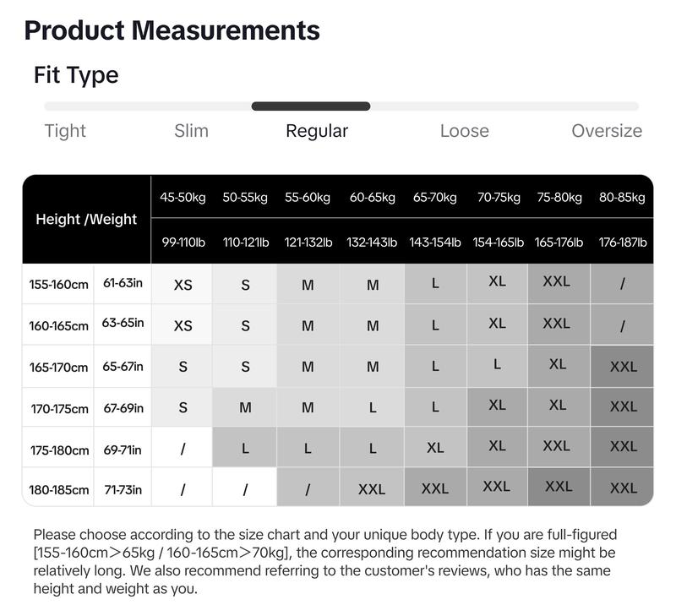Click the 170-175cm row label

click(59, 409)
